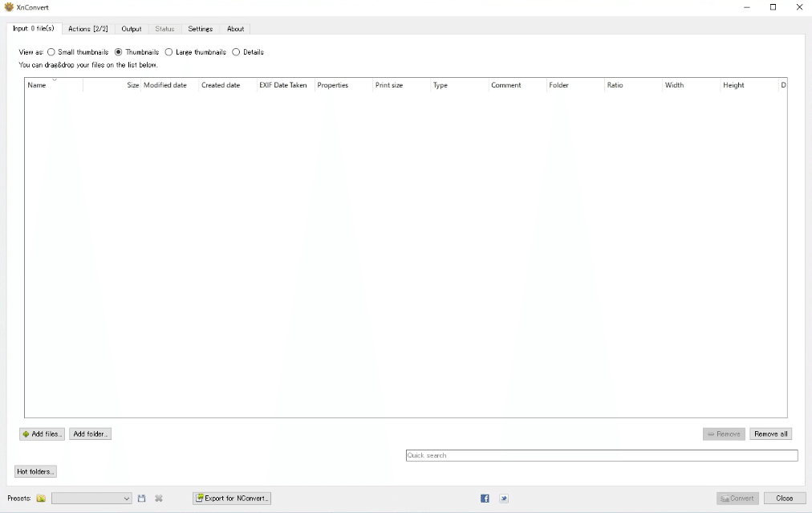Click the Add files button
The width and height of the screenshot is (812, 513).
[x=42, y=434]
